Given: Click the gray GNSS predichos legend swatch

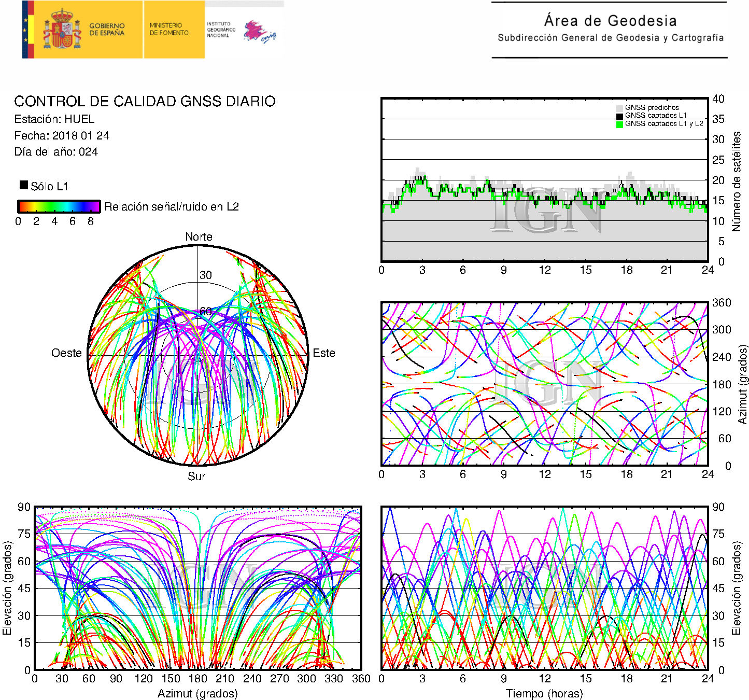Looking at the screenshot, I should (619, 108).
